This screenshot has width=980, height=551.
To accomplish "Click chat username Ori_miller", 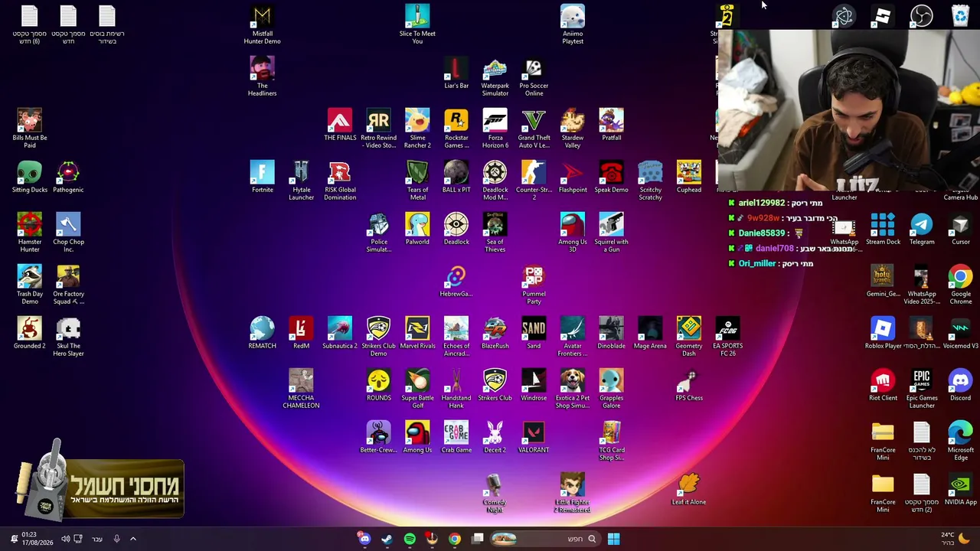I will [x=757, y=263].
